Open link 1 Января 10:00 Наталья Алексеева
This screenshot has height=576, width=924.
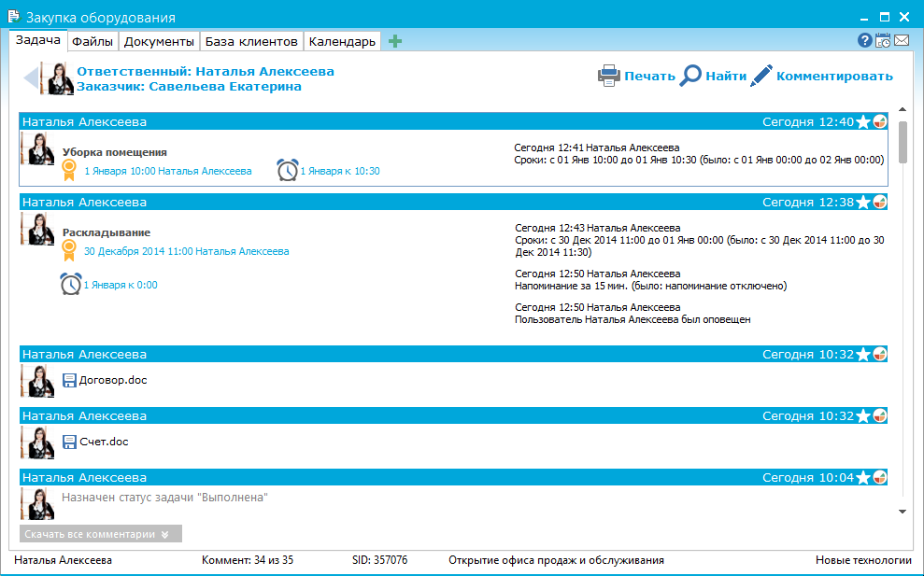click(x=168, y=171)
